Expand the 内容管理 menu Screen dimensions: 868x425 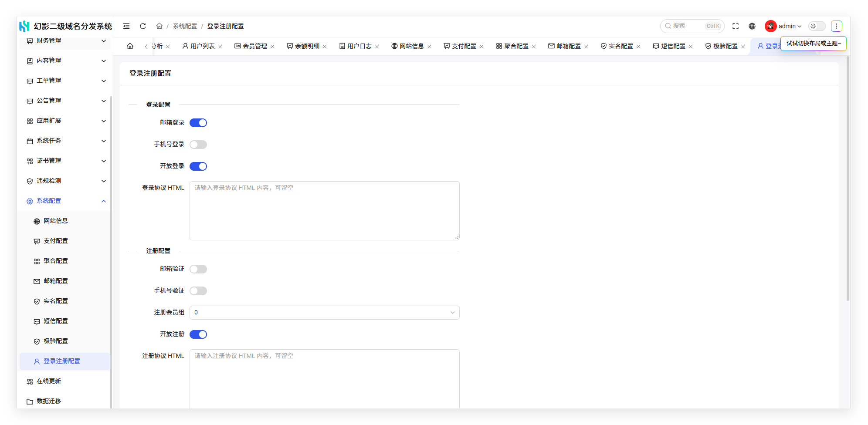65,61
